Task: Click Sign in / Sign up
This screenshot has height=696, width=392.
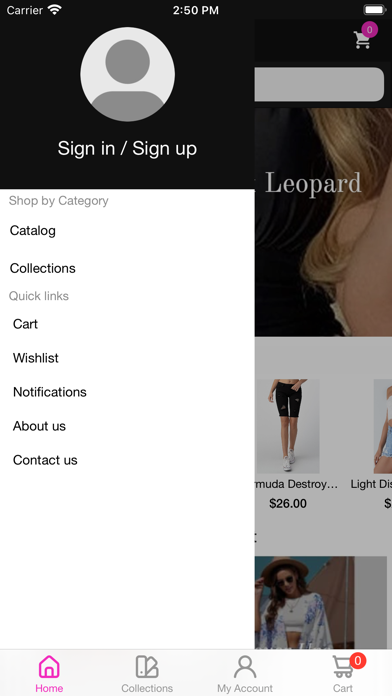Action: coord(127,148)
